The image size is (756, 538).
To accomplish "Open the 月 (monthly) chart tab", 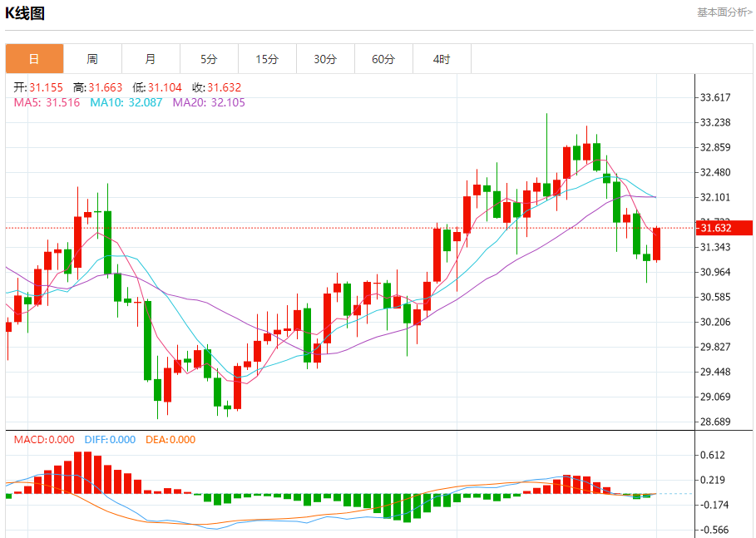I will (151, 59).
